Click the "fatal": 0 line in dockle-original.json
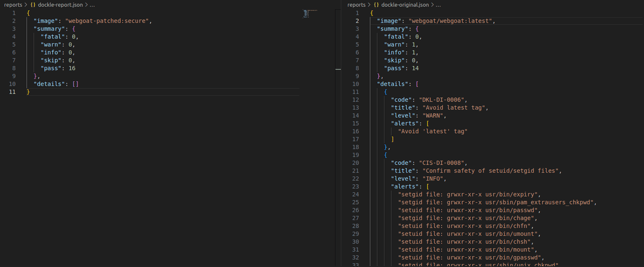This screenshot has width=644, height=267. (x=403, y=37)
